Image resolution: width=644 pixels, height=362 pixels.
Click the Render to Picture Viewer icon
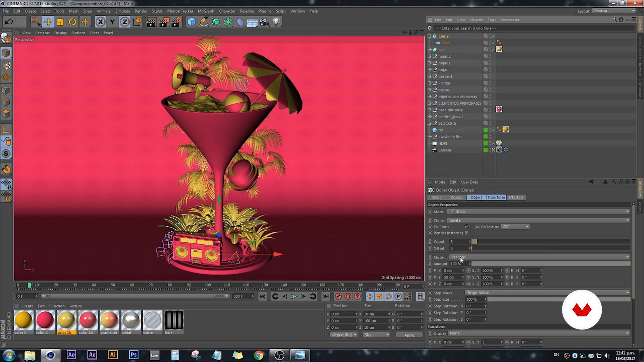pos(164,22)
